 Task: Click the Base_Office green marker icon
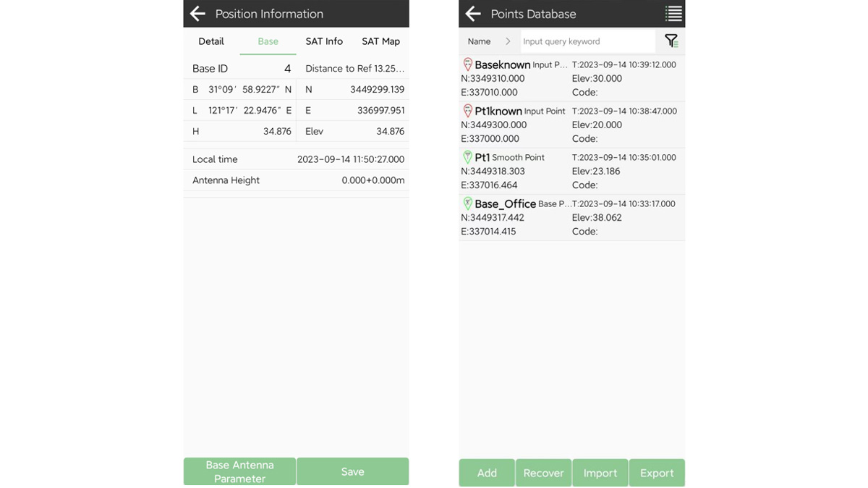coord(467,203)
